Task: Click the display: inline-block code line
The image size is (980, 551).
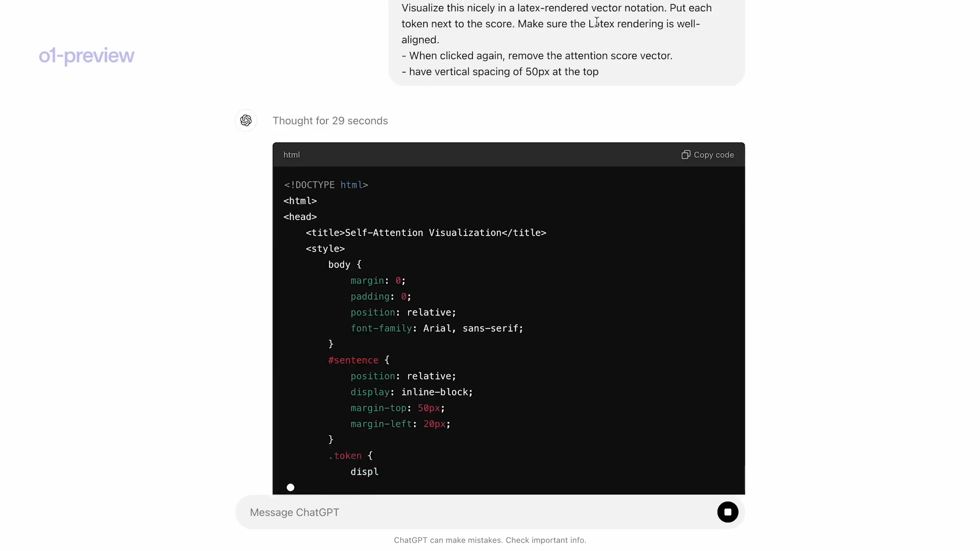Action: coord(411,392)
